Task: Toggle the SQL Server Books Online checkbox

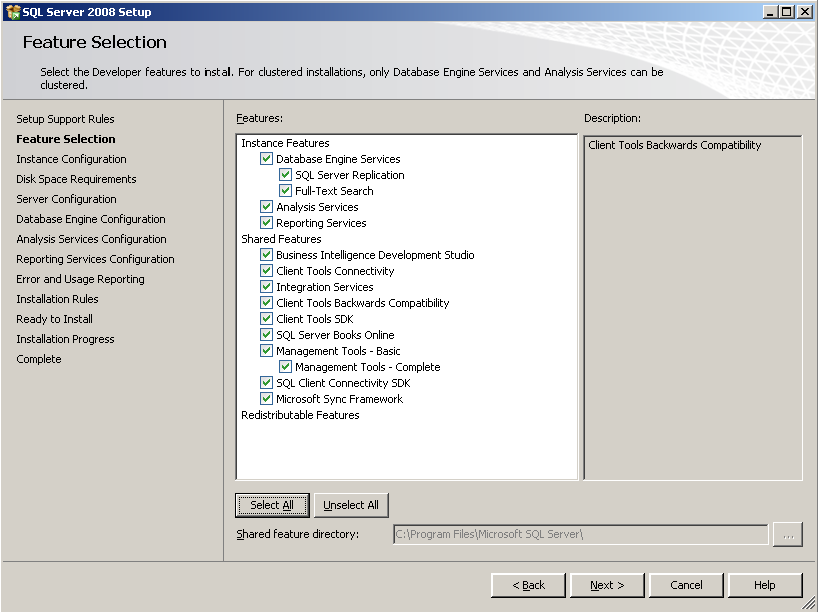Action: (x=266, y=334)
